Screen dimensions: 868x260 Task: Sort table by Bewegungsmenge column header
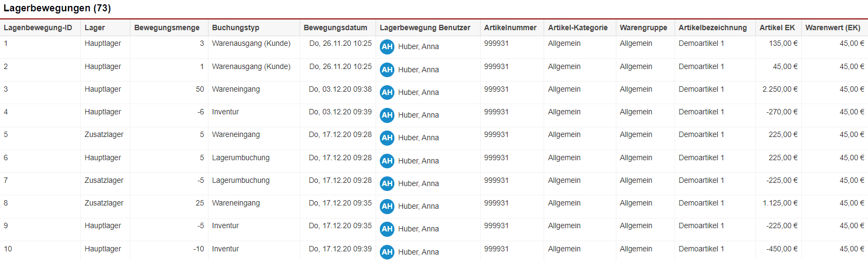click(166, 28)
